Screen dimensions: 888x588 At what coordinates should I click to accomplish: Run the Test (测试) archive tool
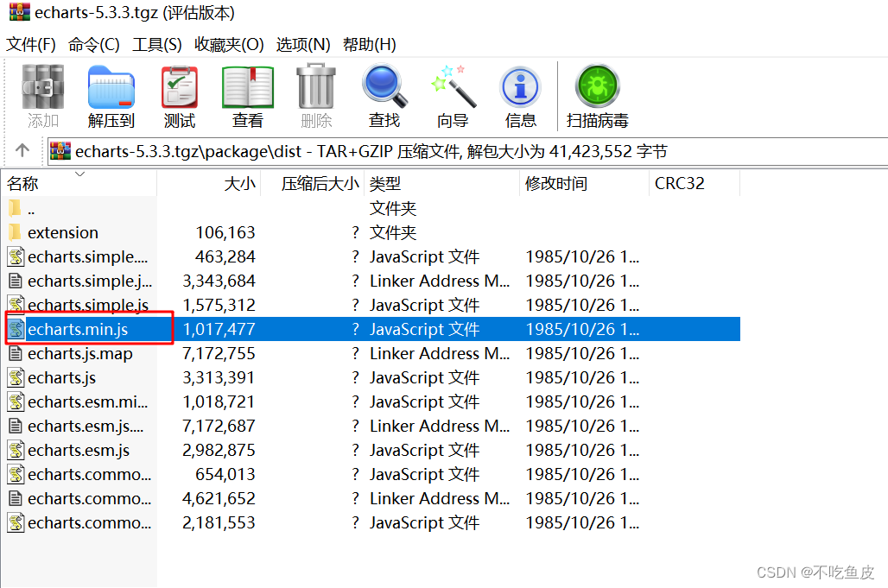[180, 86]
